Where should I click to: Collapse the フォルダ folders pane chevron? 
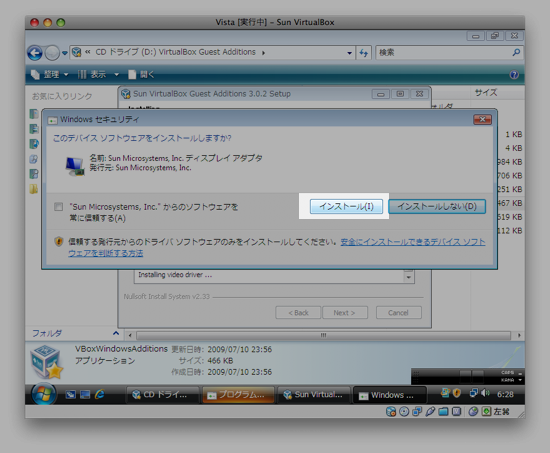(116, 333)
